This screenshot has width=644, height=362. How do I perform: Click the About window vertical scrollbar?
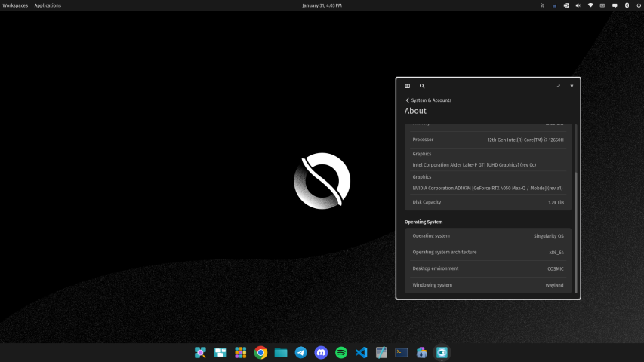[x=576, y=232]
